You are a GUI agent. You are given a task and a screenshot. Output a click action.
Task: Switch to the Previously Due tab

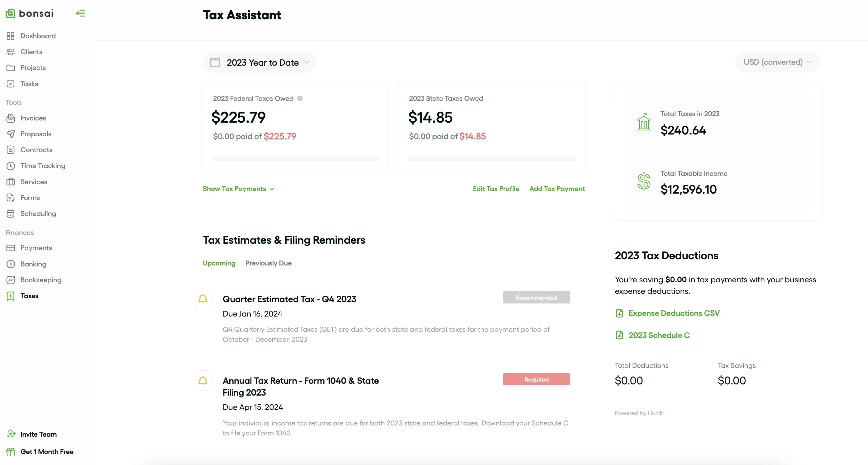click(x=268, y=263)
